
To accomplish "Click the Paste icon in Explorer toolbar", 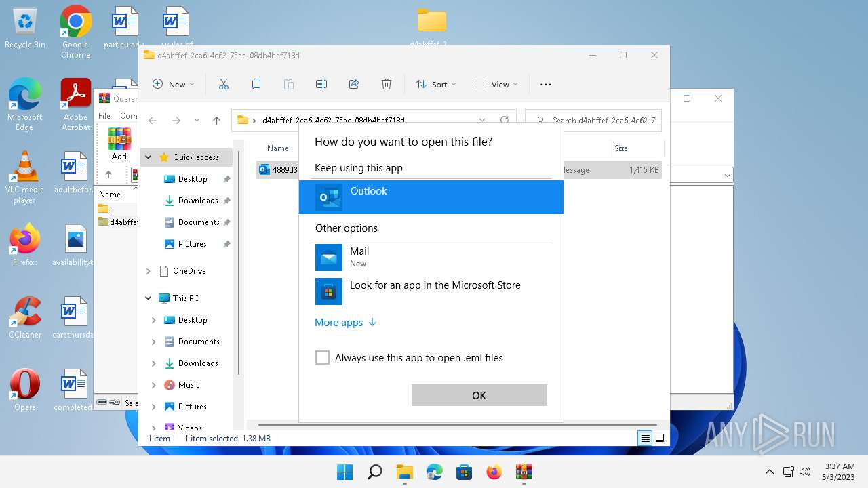I will pos(289,84).
